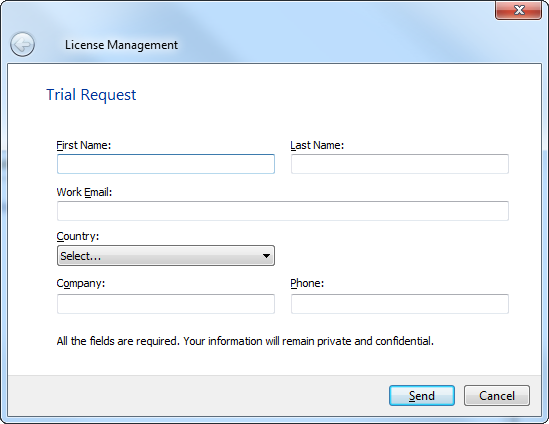Image resolution: width=549 pixels, height=424 pixels.
Task: Place cursor in the Work Email field
Action: (283, 211)
